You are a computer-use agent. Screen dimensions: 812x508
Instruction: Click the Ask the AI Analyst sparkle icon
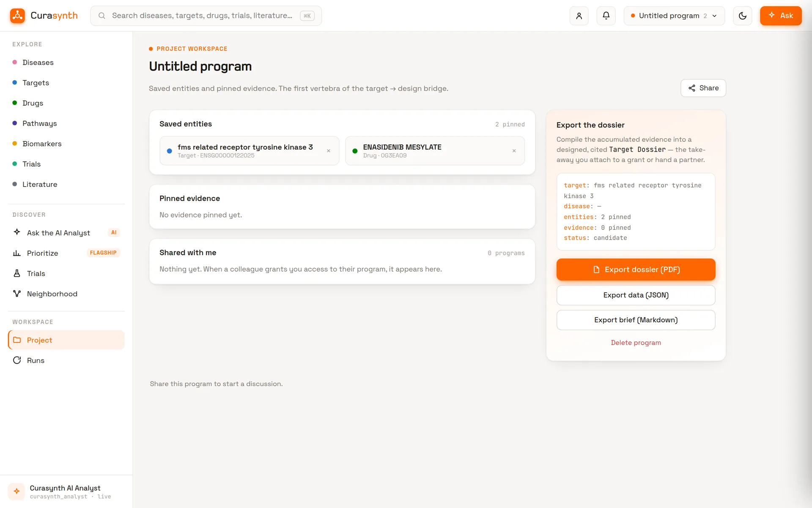point(17,232)
